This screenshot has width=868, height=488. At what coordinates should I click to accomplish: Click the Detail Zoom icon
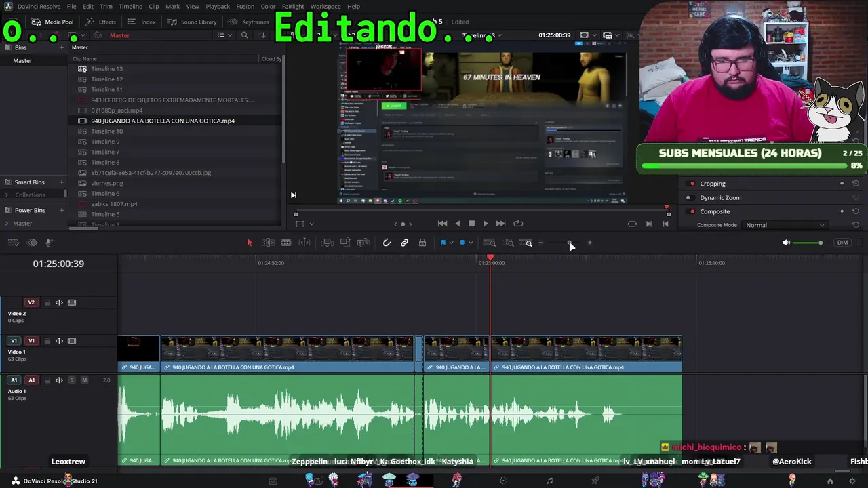click(509, 243)
